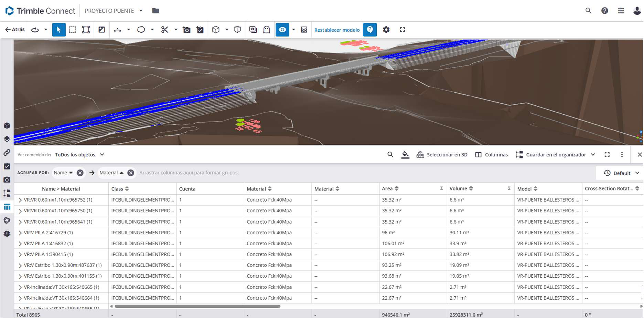Toggle ghost mode icon in toolbar
The width and height of the screenshot is (644, 318).
(x=267, y=30)
